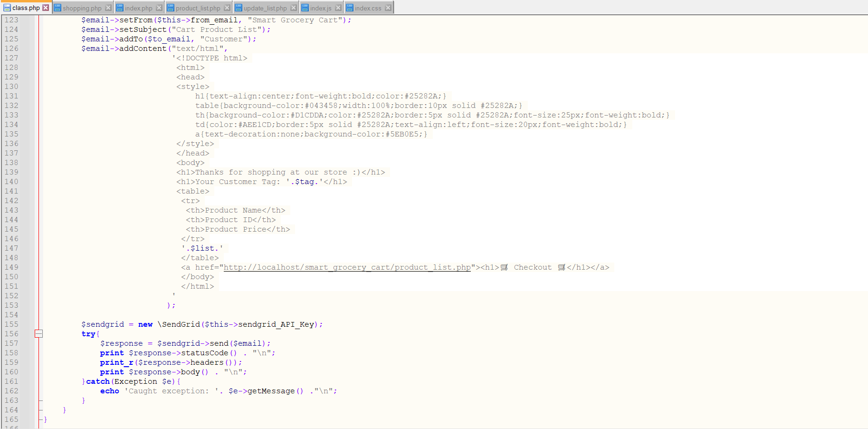Click line number 140 in the margin
The height and width of the screenshot is (429, 868).
tap(11, 181)
